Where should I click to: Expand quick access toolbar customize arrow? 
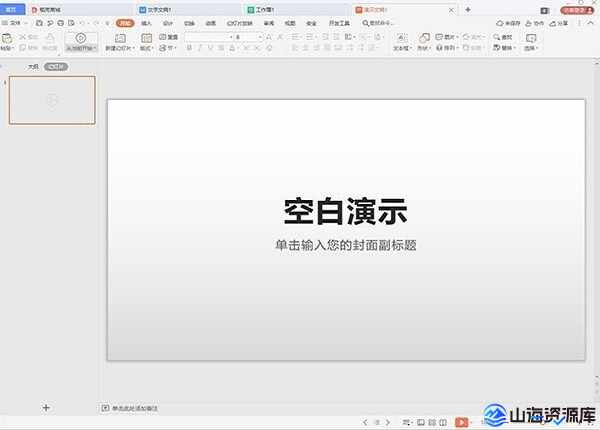coord(107,23)
